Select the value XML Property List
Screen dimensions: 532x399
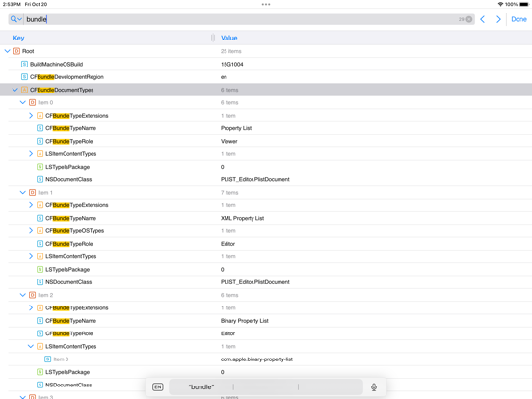coord(242,218)
